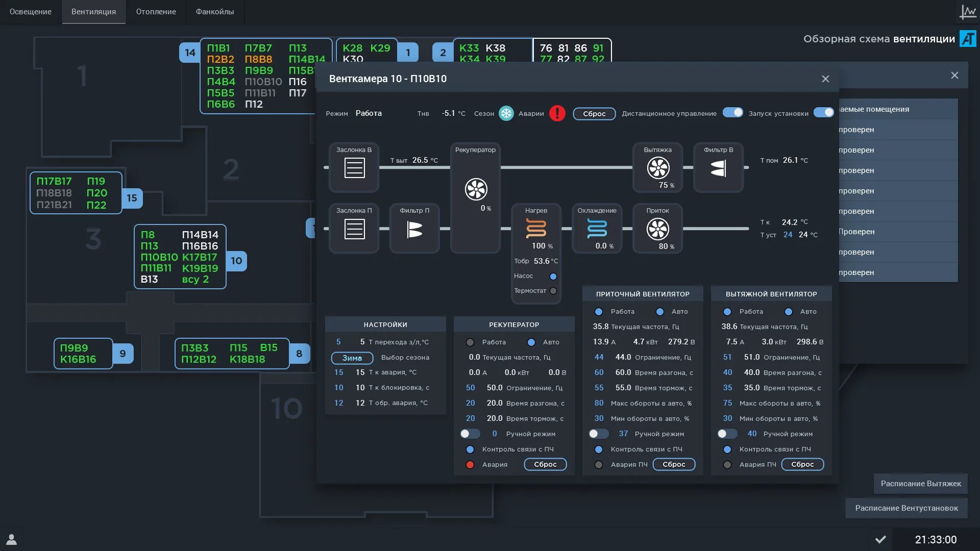
Task: Click the AT logo icon
Action: pyautogui.click(x=968, y=39)
